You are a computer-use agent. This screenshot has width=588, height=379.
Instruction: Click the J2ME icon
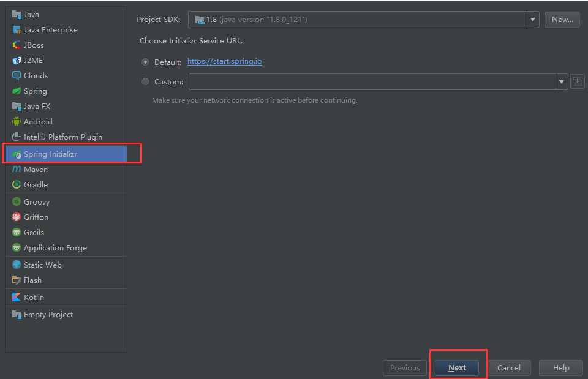(17, 61)
